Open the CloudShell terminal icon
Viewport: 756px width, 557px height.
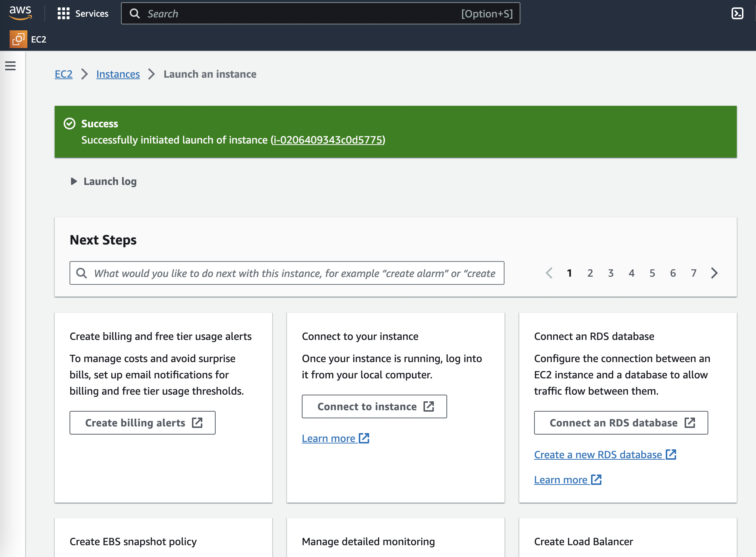tap(737, 14)
